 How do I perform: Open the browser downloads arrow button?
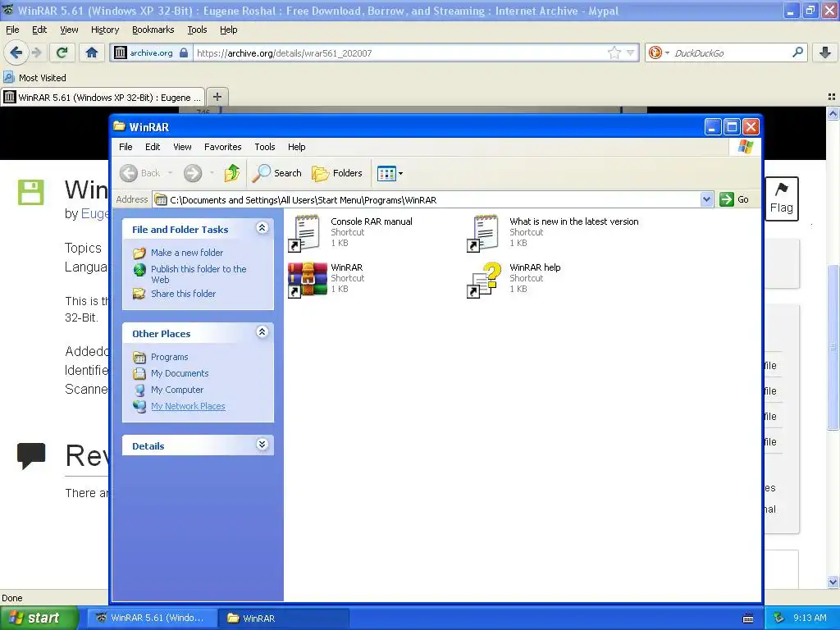click(825, 52)
